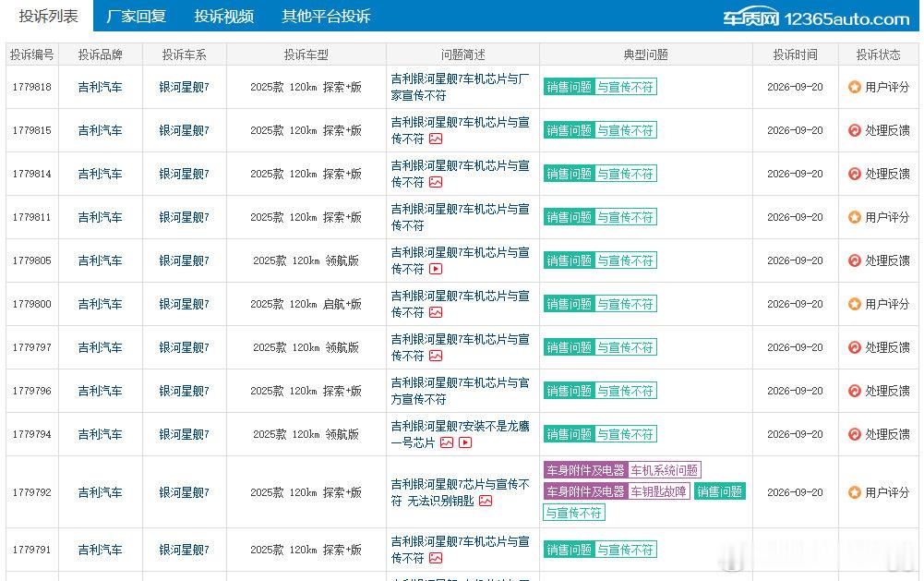The width and height of the screenshot is (924, 581).
Task: Click 处理反馈 status text for complaint 1779794
Action: (887, 434)
